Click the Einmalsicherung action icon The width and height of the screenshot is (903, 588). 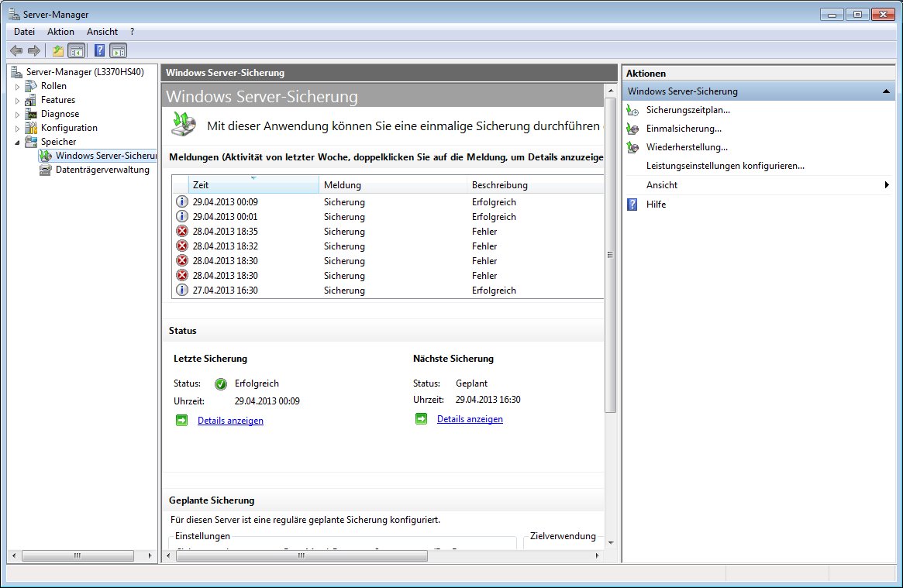[632, 129]
